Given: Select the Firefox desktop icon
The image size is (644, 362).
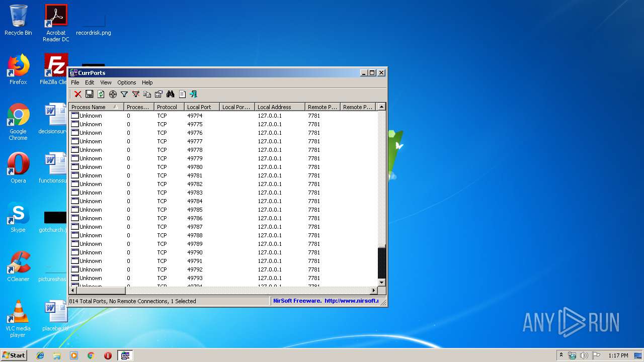Looking at the screenshot, I should (x=18, y=69).
